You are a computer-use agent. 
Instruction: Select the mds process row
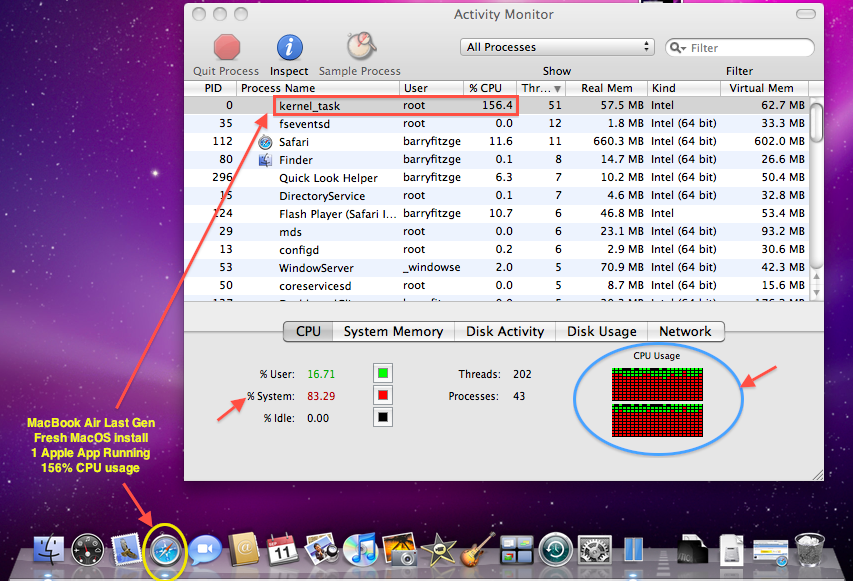497,231
